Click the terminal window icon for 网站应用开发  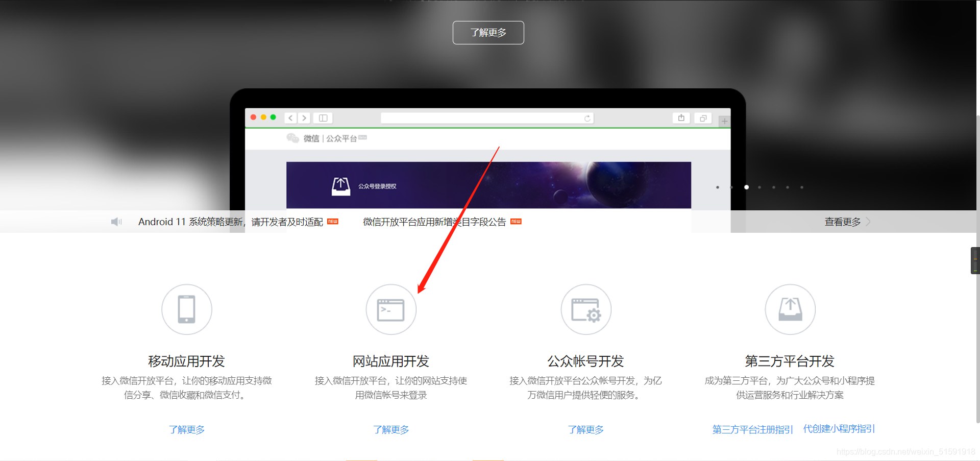coord(391,309)
